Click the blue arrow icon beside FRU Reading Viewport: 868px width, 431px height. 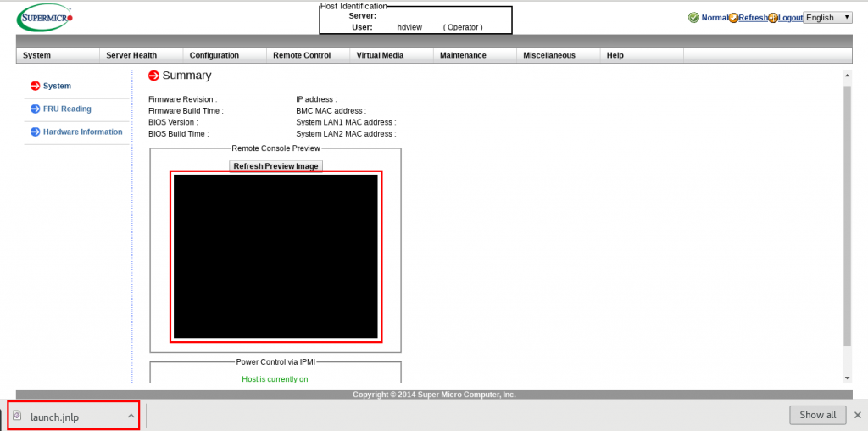[36, 109]
